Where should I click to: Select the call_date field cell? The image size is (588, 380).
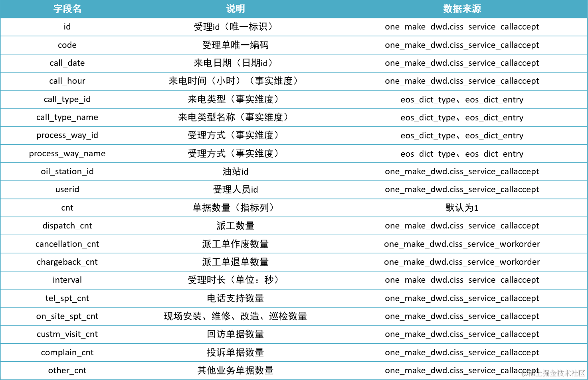point(67,63)
